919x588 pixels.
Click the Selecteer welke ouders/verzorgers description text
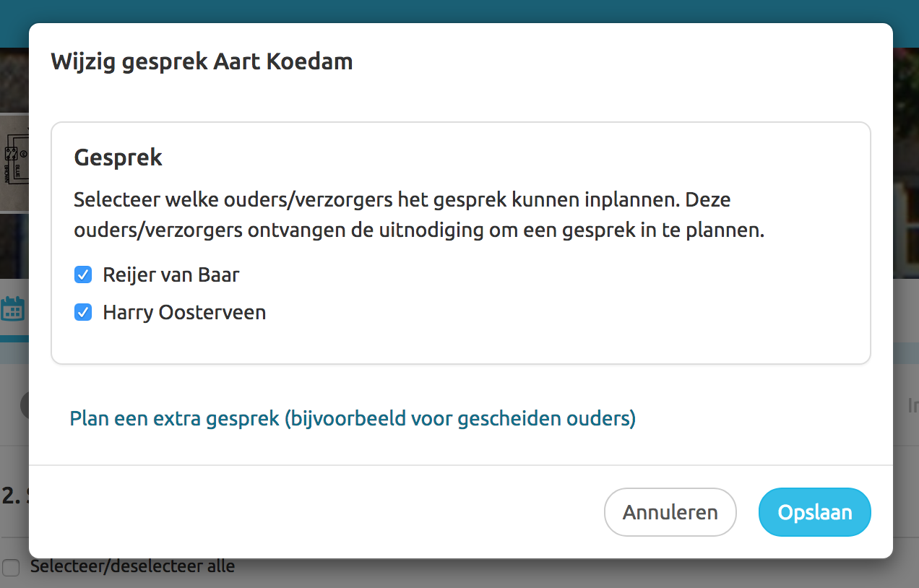coord(419,215)
